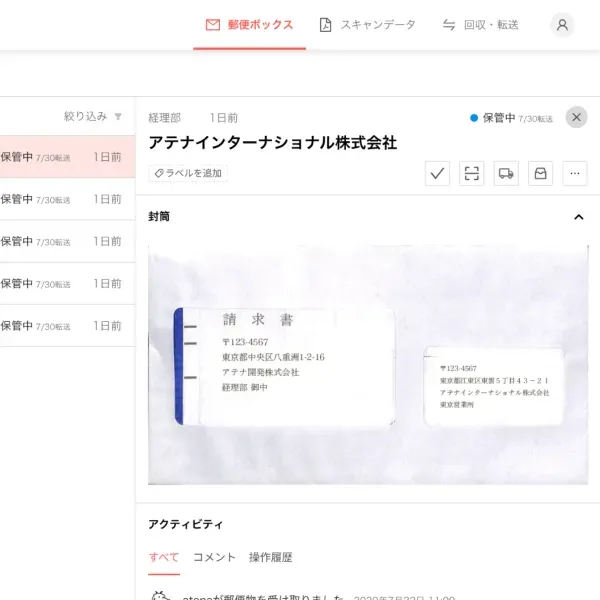The image size is (600, 600).
Task: Open the user account profile icon
Action: [x=562, y=25]
